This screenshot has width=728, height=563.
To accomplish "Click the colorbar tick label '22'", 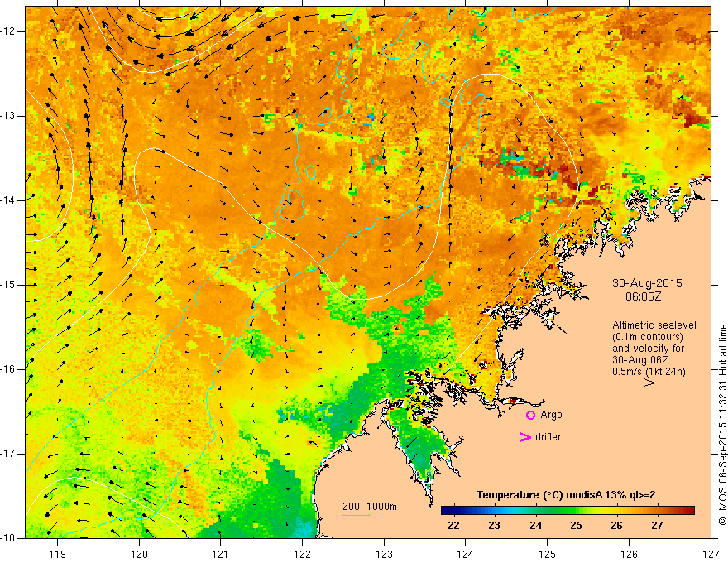I will (453, 526).
